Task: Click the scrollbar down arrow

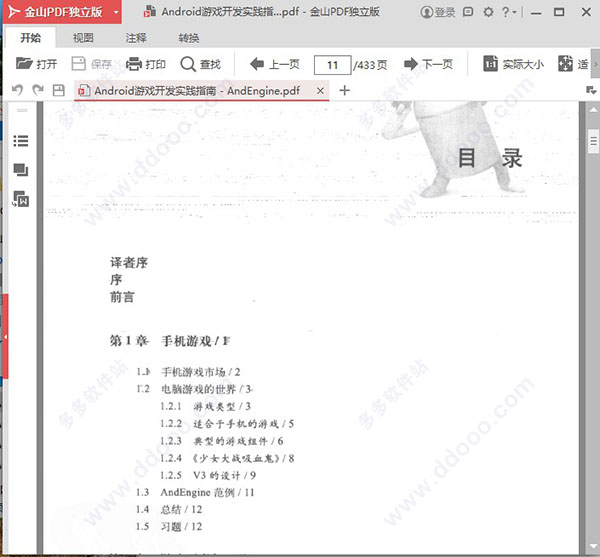Action: pos(593,546)
